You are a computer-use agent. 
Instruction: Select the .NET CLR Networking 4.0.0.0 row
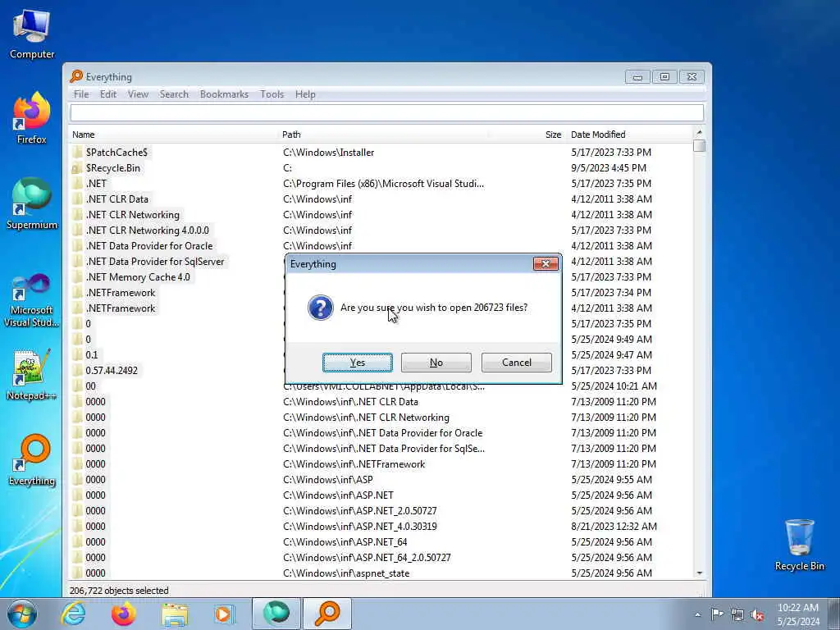(x=381, y=231)
